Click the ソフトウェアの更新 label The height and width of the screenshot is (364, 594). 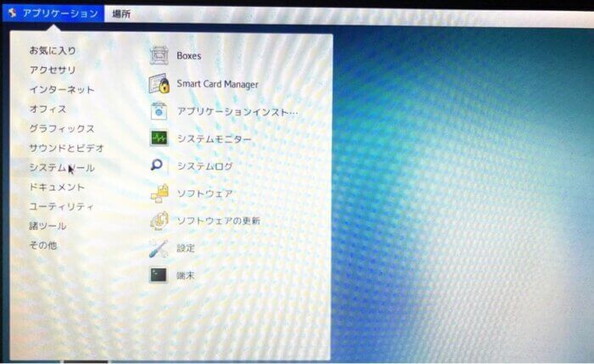(219, 221)
